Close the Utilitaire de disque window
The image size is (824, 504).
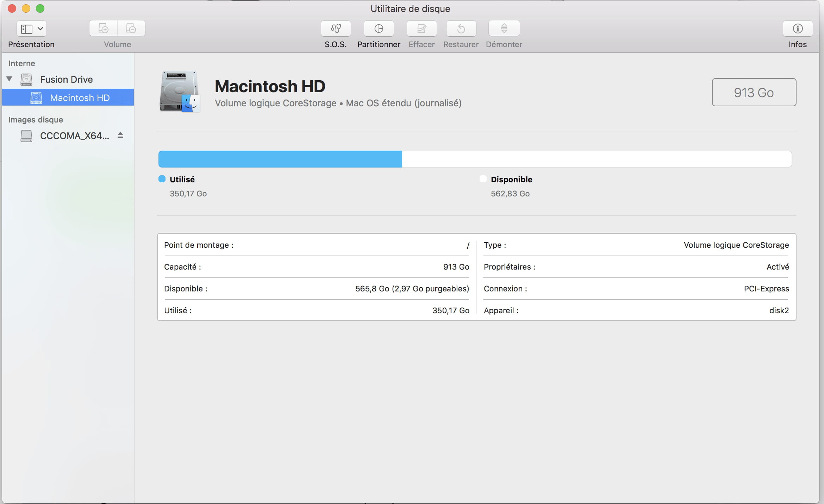click(x=12, y=8)
